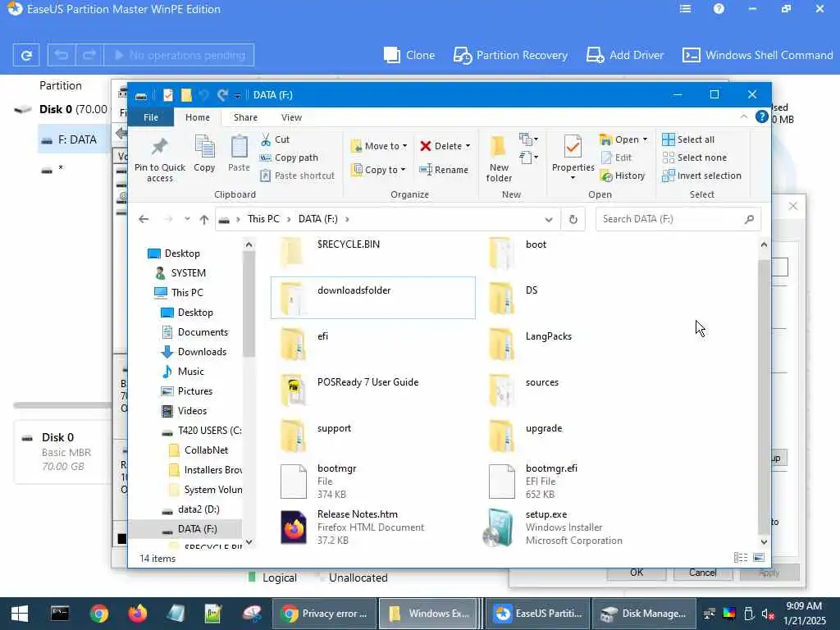Select Downloads in navigation pane
The width and height of the screenshot is (840, 630).
pos(194,352)
